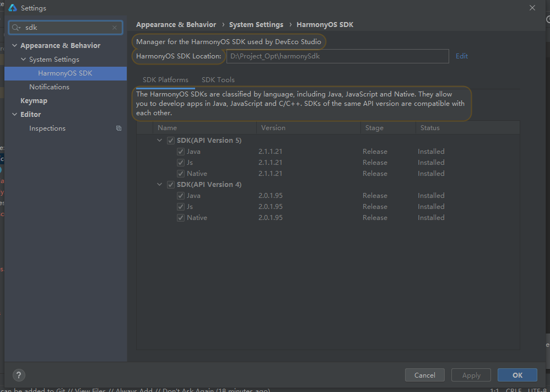Clear the sdk search text with the X icon
This screenshot has width=550, height=392.
point(114,28)
